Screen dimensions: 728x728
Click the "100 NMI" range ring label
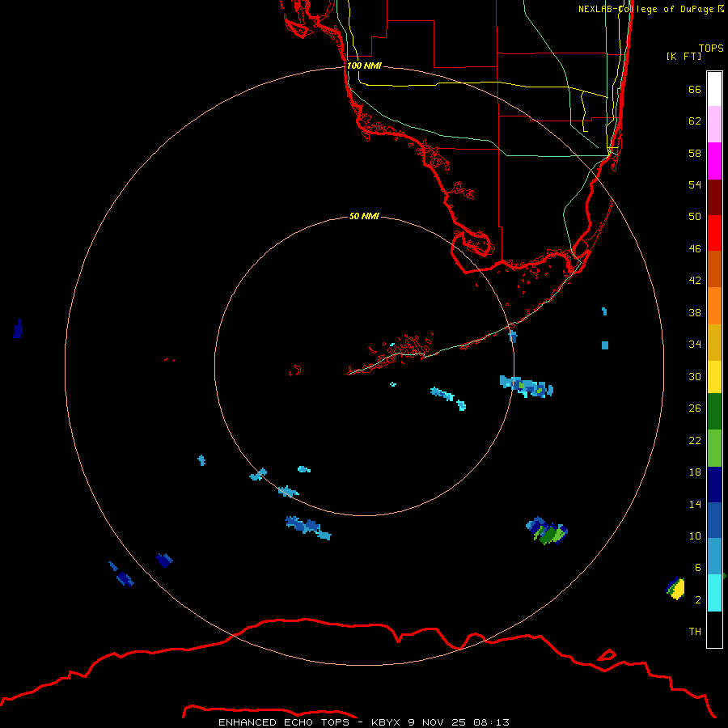tap(364, 66)
